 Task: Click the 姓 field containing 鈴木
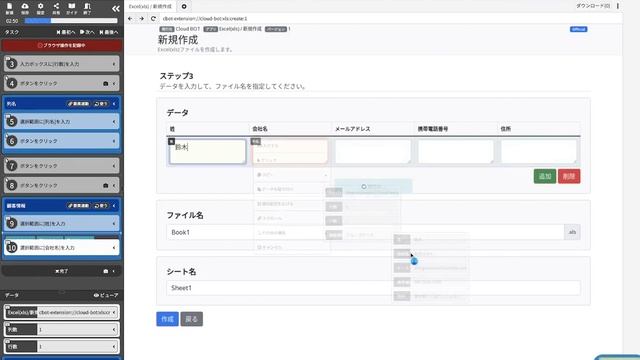pos(208,151)
